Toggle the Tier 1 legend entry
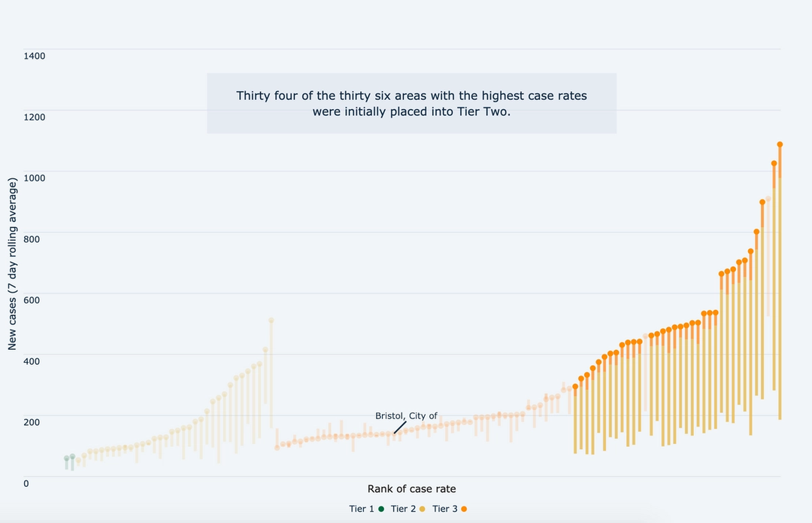The width and height of the screenshot is (812, 523). (x=367, y=509)
